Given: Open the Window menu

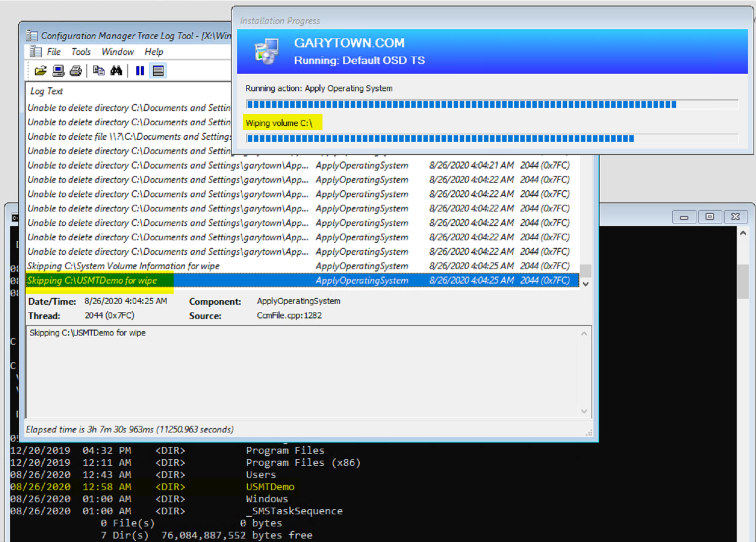Looking at the screenshot, I should tap(118, 51).
